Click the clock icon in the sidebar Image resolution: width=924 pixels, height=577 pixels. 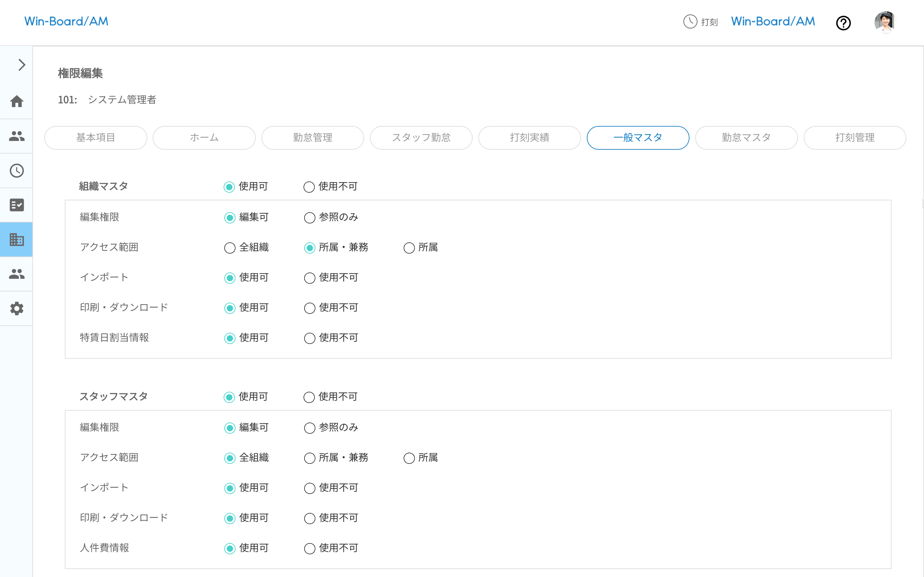(x=17, y=171)
